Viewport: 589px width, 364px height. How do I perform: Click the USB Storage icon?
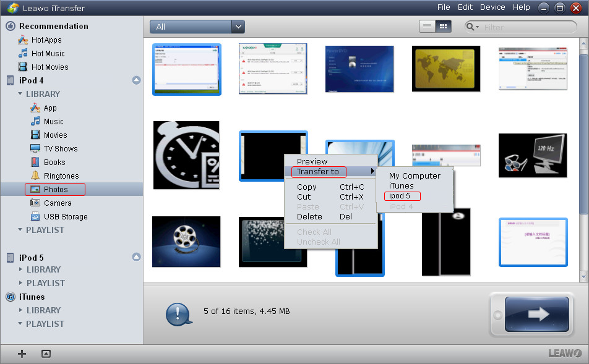(35, 216)
